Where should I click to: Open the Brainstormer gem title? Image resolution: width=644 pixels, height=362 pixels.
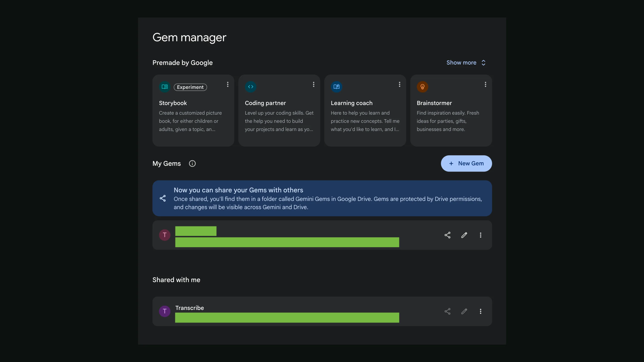pos(434,103)
